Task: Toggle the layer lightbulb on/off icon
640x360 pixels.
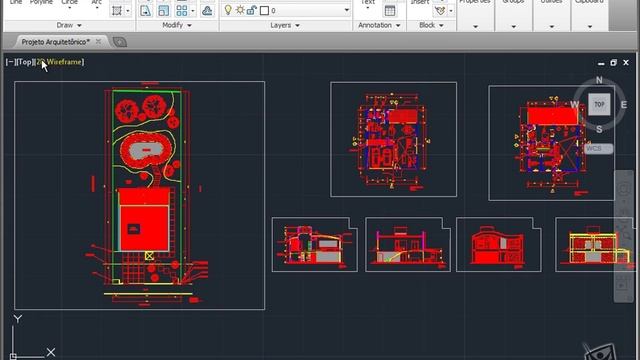Action: pos(228,10)
